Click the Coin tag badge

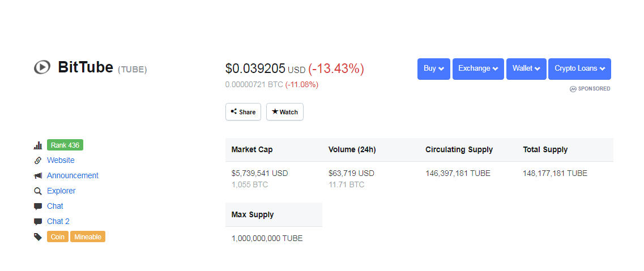(x=58, y=237)
